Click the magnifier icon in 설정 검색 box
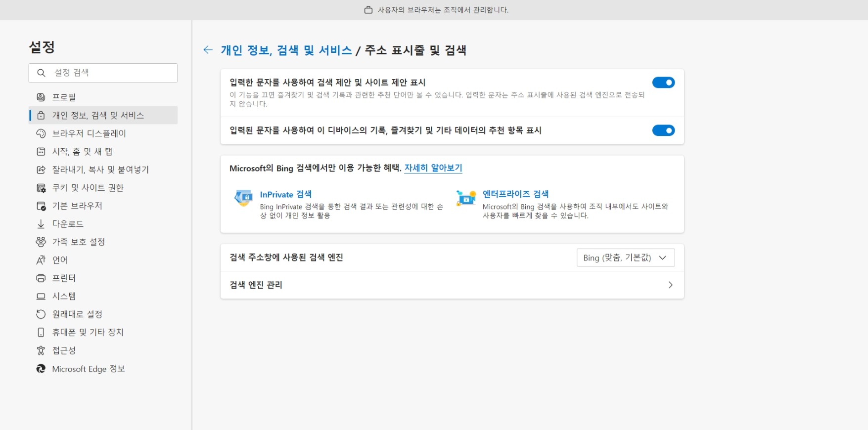 (42, 73)
